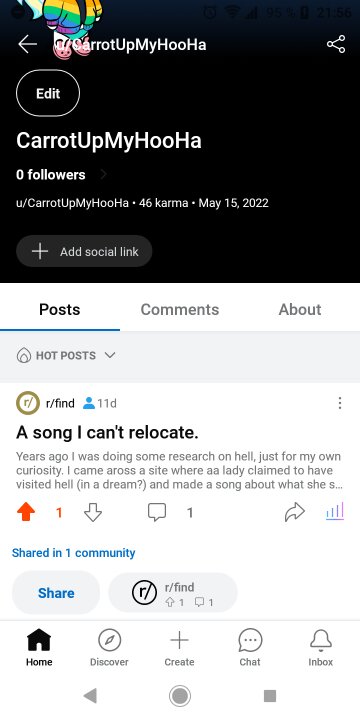Open followers list chevron
The height and width of the screenshot is (720, 360).
coord(104,174)
